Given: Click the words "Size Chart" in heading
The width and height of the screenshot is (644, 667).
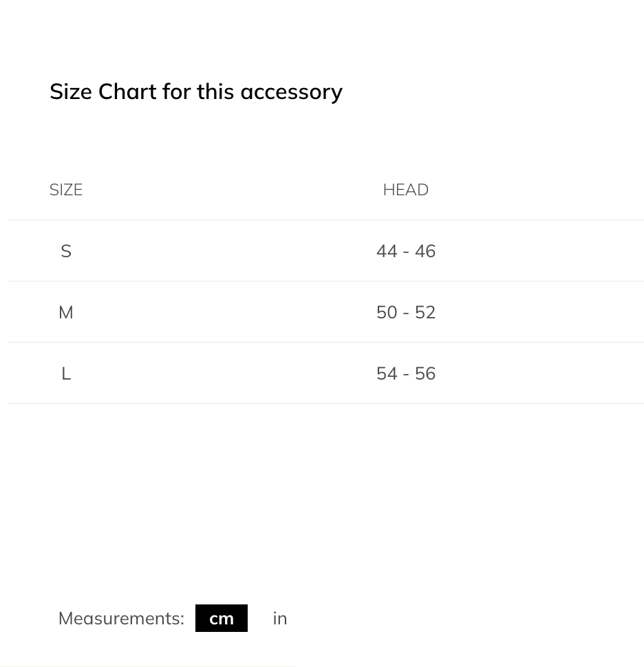Looking at the screenshot, I should click(103, 91).
